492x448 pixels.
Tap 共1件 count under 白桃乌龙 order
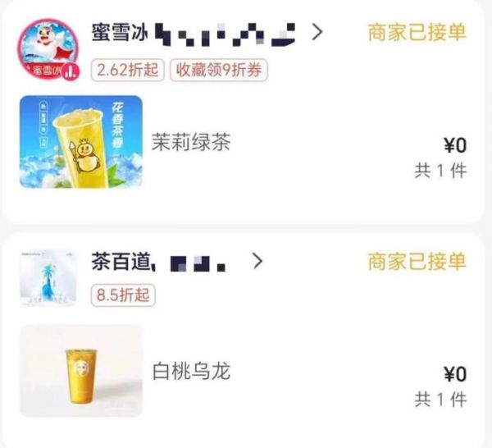point(440,400)
